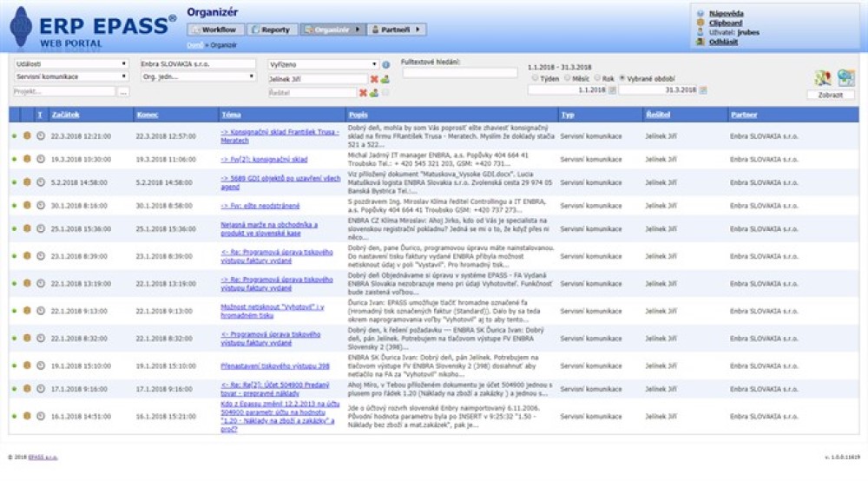868x481 pixels.
Task: Open the Org. jedn... dropdown
Action: tap(198, 77)
